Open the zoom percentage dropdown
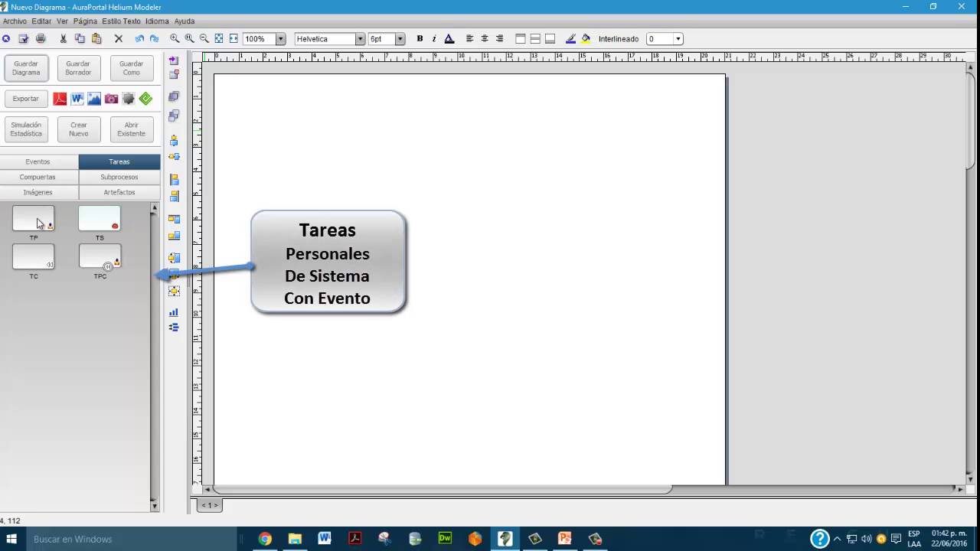 [280, 39]
